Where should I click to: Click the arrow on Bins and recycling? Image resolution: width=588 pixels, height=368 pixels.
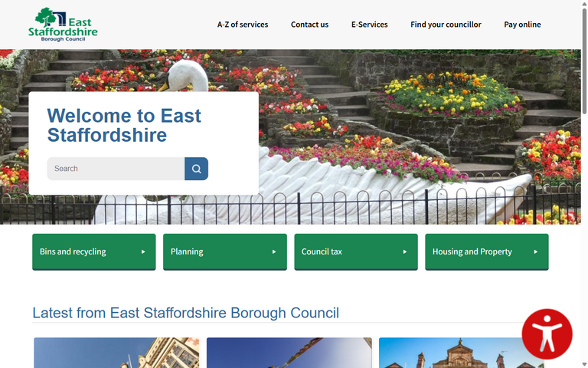click(x=143, y=251)
